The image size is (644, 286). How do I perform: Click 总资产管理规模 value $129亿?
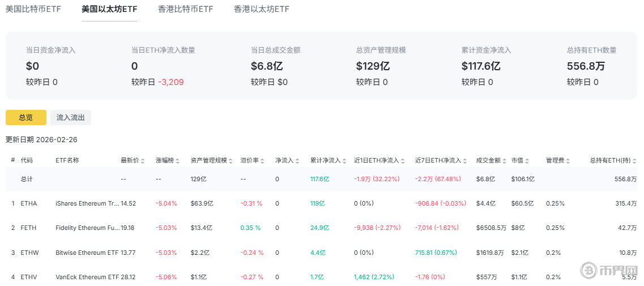tap(372, 66)
